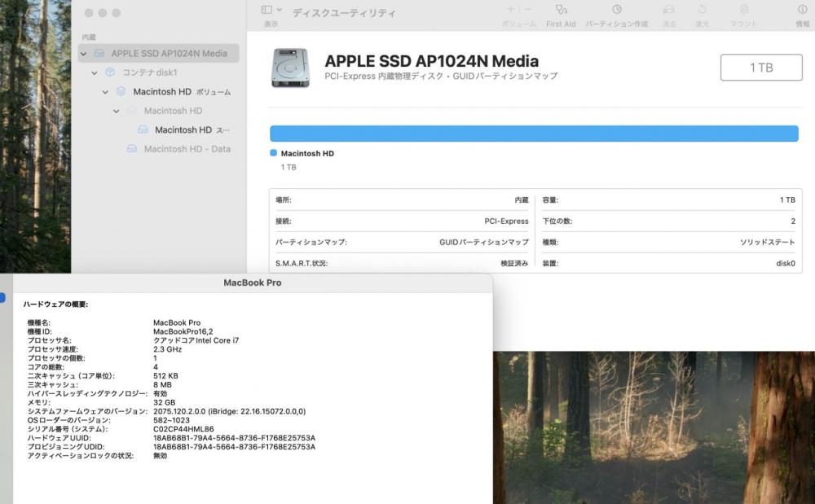
Task: Click the container cube icon beside コンテナ disk1
Action: pyautogui.click(x=110, y=72)
